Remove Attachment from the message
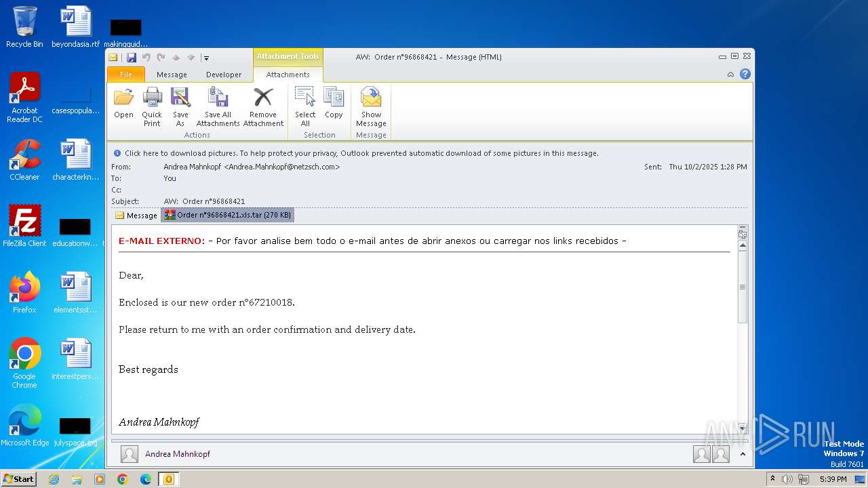The height and width of the screenshot is (488, 868). pyautogui.click(x=263, y=107)
